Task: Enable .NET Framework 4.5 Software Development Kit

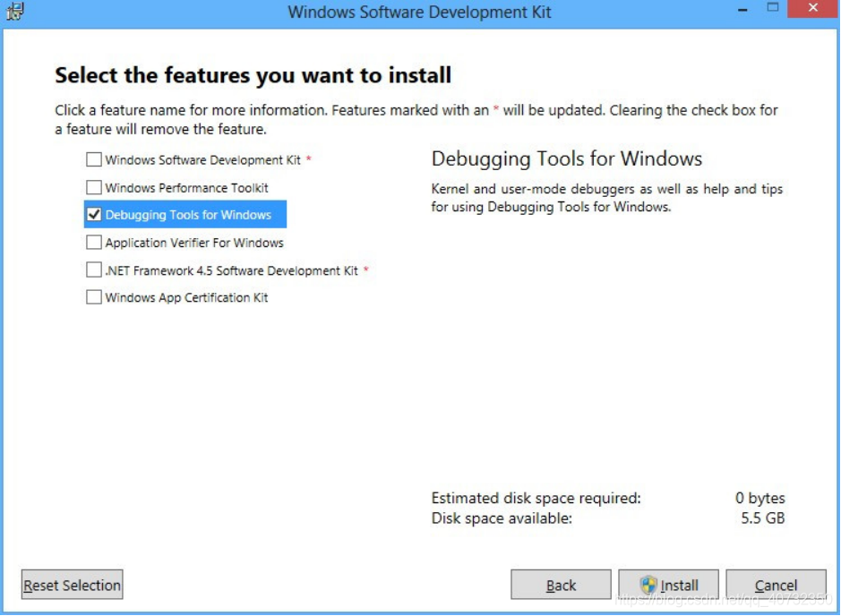Action: click(x=93, y=269)
